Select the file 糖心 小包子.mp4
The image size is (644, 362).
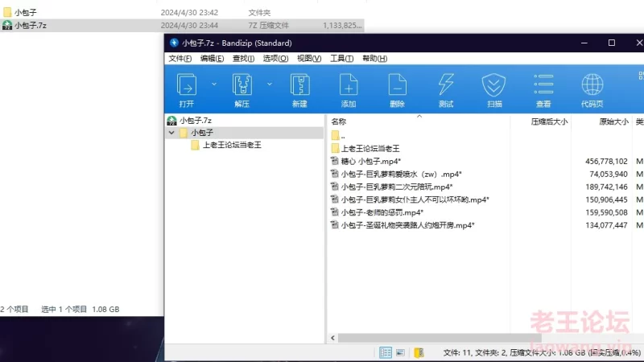click(x=370, y=162)
